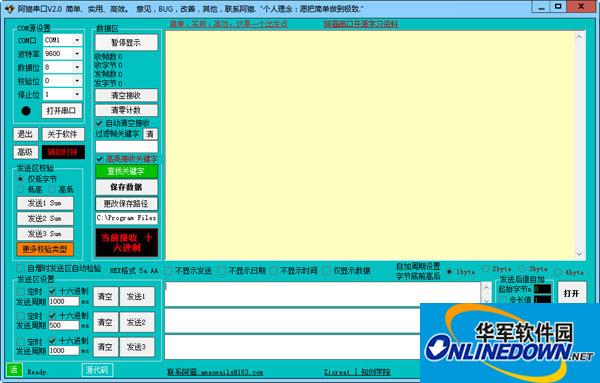Click the green 活 status button

(x=14, y=370)
